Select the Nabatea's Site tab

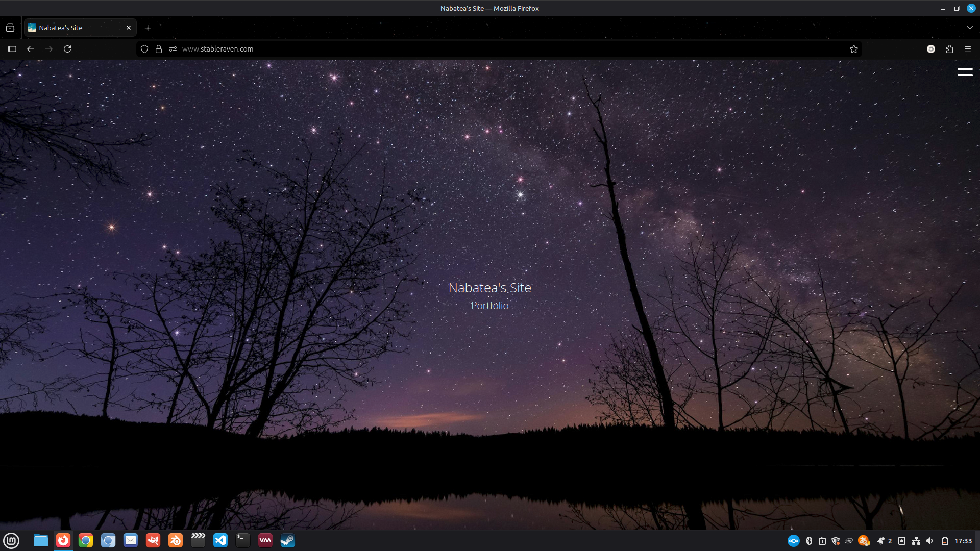71,28
